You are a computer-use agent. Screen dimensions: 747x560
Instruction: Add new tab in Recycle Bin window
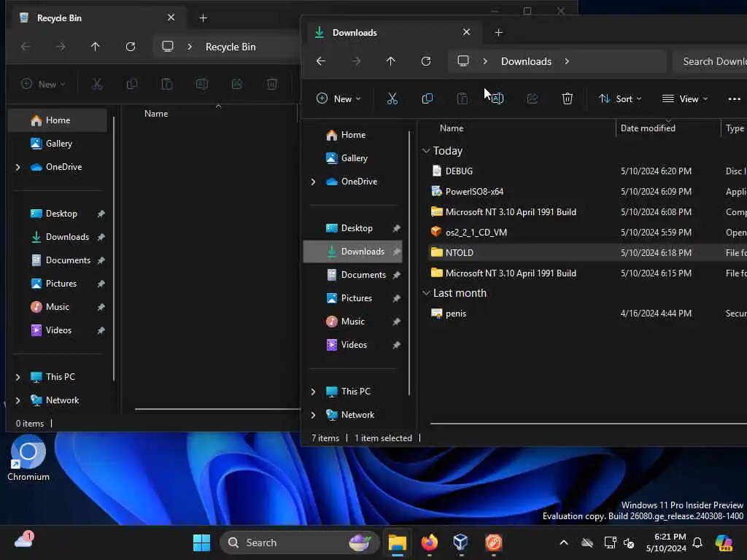coord(203,18)
